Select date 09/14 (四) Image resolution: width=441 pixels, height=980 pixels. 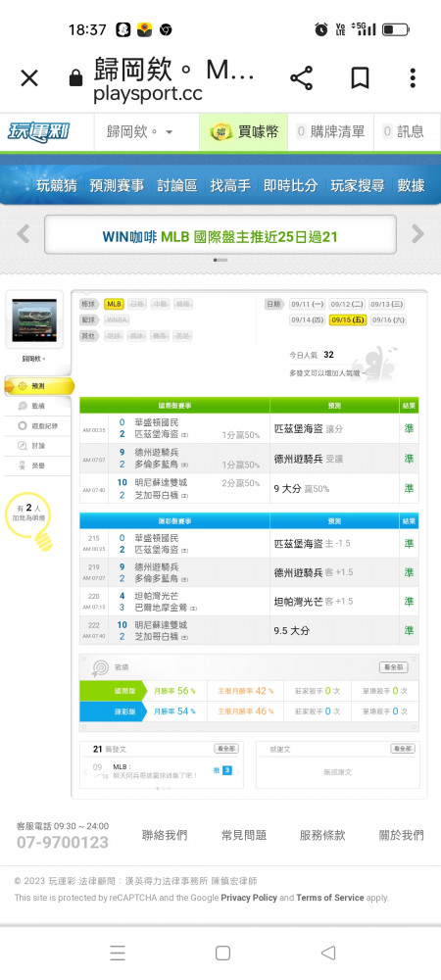click(307, 320)
